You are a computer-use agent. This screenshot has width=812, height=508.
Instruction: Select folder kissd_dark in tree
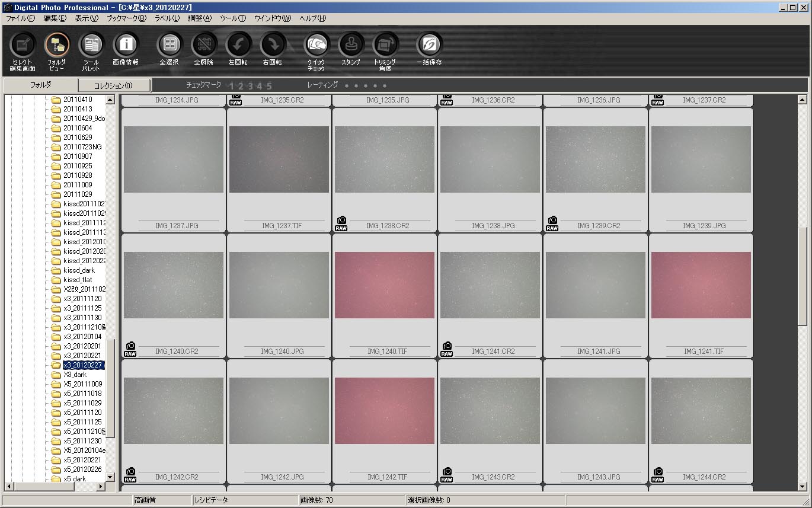(79, 270)
